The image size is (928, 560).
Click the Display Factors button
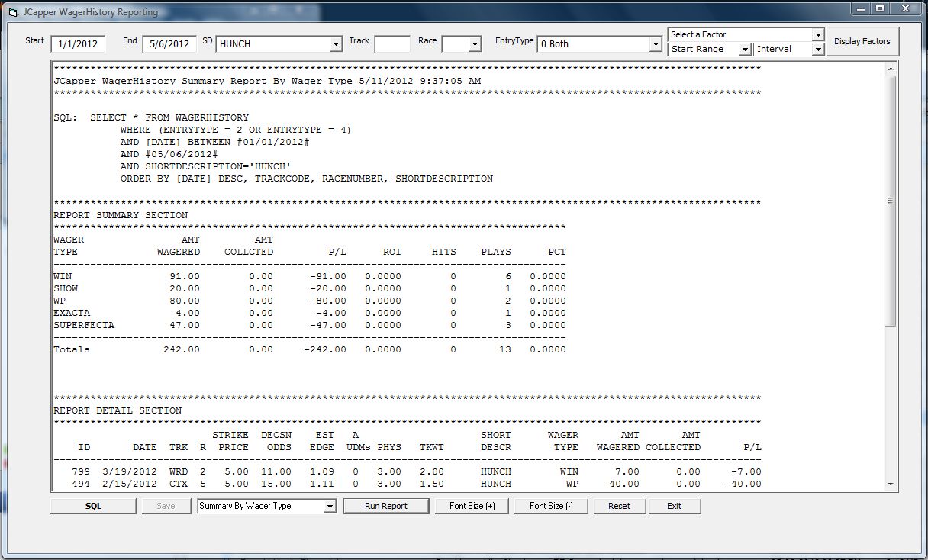tap(862, 41)
